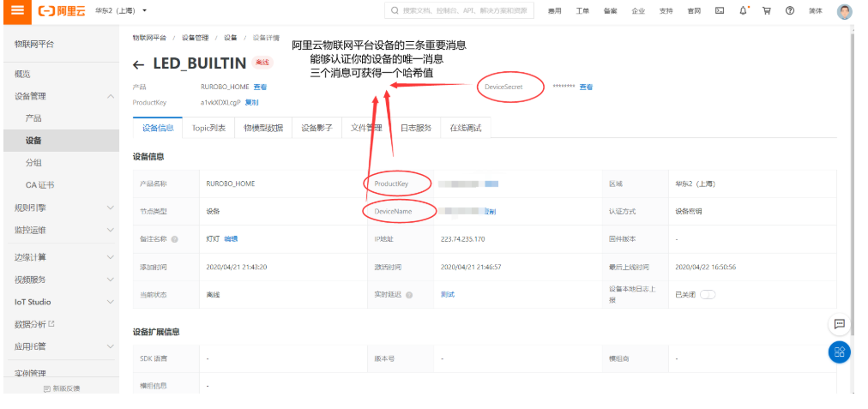The image size is (868, 409).
Task: Click the 物联网平台 breadcrumb link
Action: pyautogui.click(x=149, y=38)
